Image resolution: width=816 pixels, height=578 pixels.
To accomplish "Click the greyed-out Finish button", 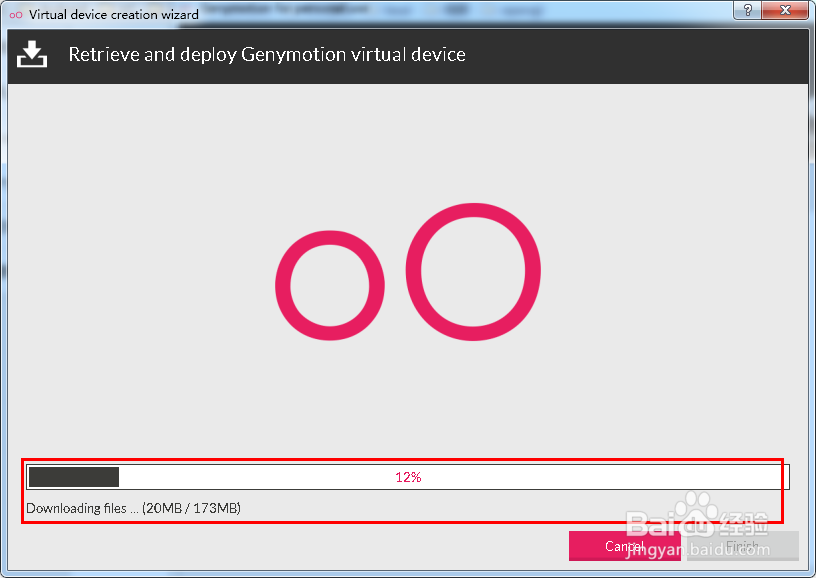I will coord(743,546).
